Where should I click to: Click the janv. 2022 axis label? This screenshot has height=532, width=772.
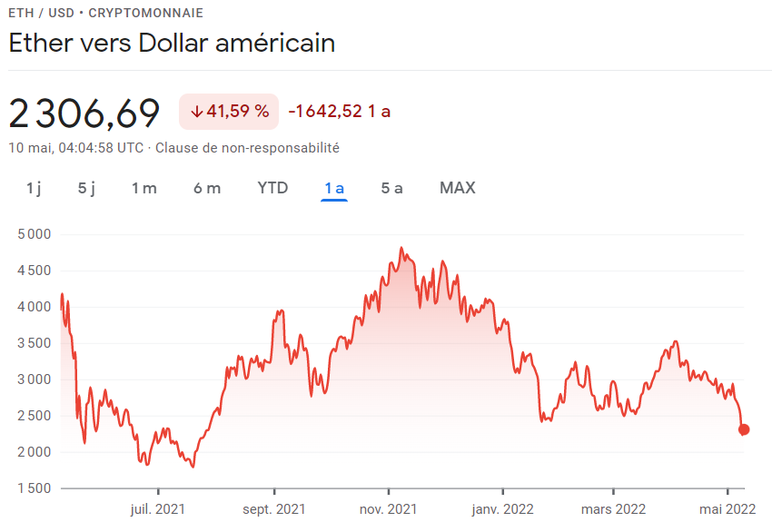[x=502, y=509]
